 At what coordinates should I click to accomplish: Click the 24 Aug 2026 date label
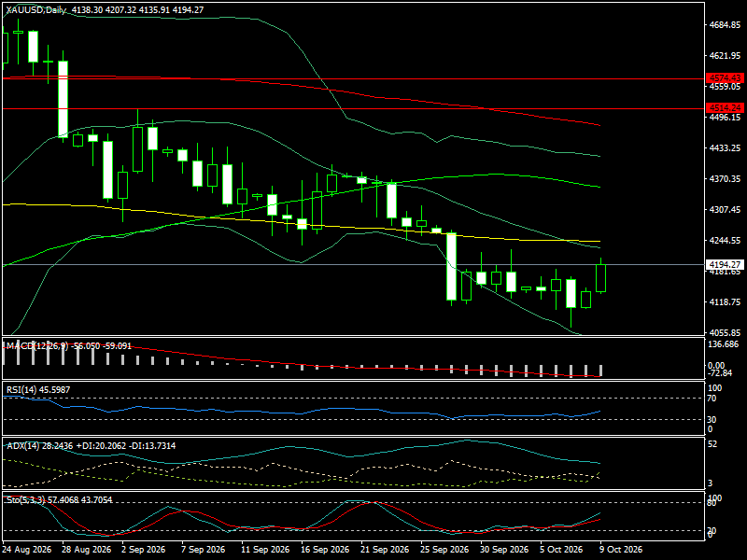click(27, 550)
